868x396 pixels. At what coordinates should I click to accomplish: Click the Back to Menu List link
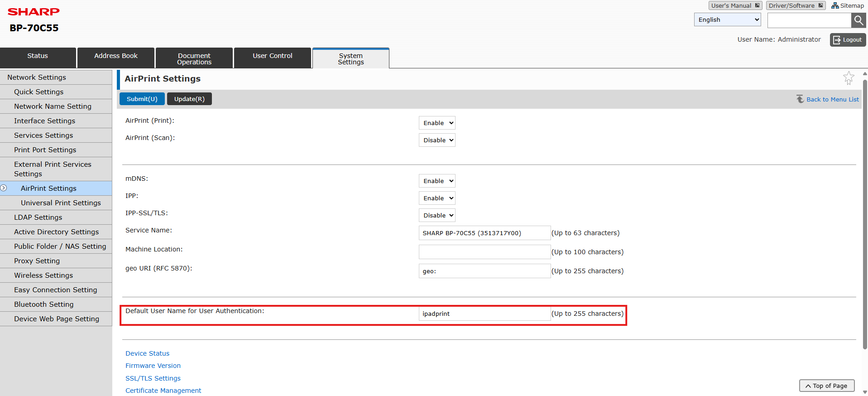point(832,99)
